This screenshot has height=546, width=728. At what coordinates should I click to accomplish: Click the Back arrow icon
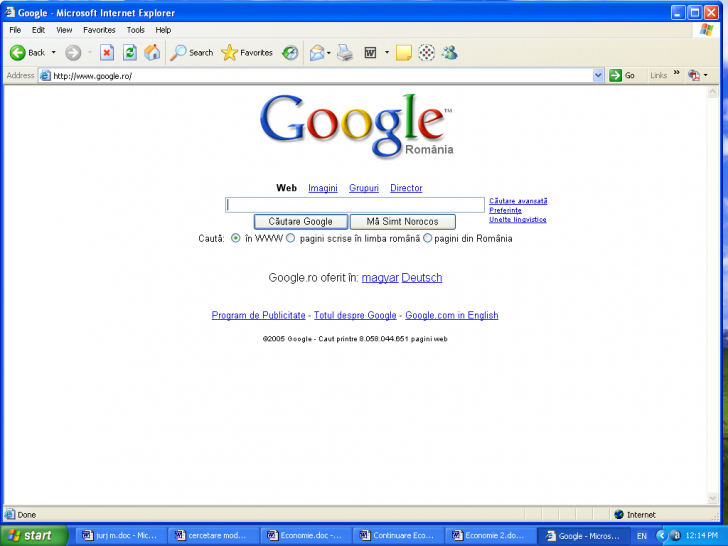point(18,53)
